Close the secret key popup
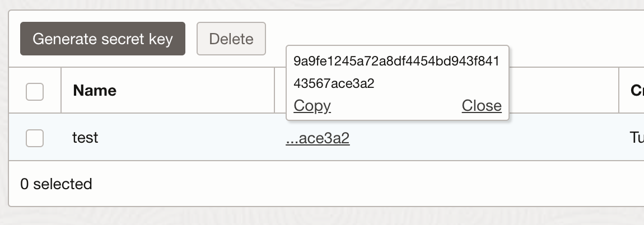This screenshot has width=644, height=225. point(482,106)
